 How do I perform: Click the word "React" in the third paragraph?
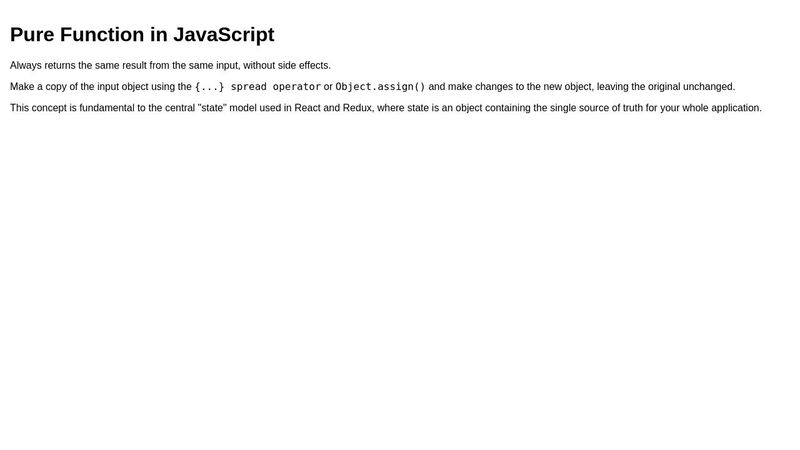pos(307,108)
